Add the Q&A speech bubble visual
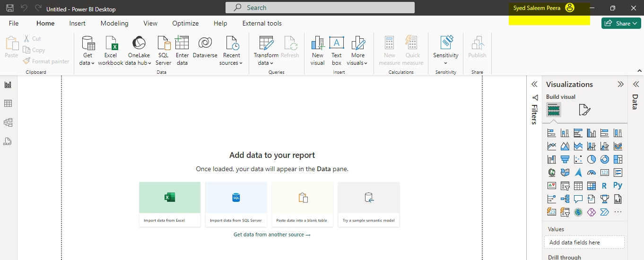 coord(578,199)
